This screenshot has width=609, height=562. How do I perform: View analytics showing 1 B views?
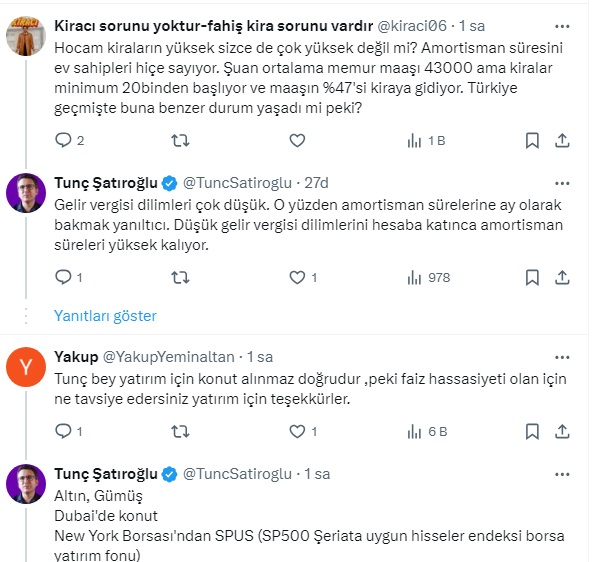(x=425, y=141)
